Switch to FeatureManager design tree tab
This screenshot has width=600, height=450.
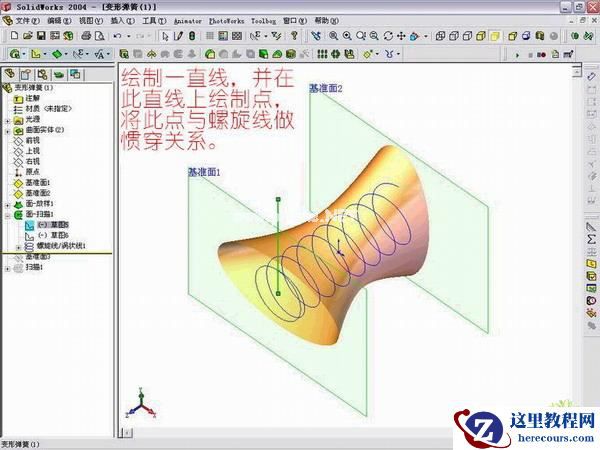click(x=10, y=73)
